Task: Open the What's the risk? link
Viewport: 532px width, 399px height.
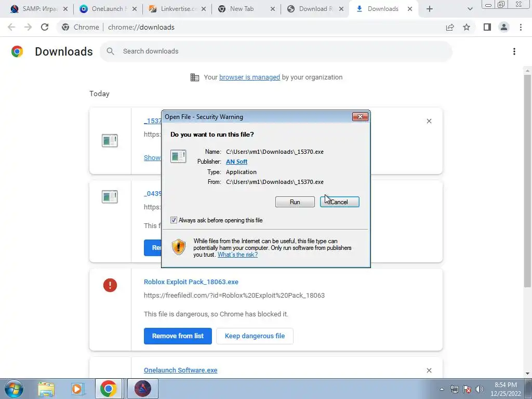Action: (237, 255)
